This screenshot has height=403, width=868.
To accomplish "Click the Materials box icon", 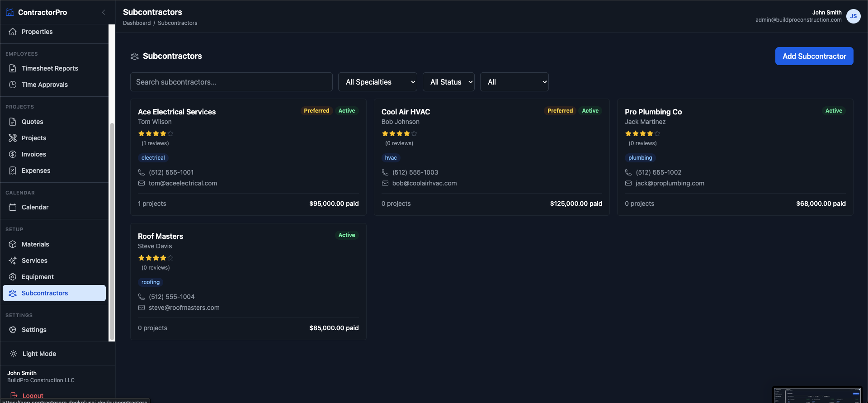I will (13, 244).
